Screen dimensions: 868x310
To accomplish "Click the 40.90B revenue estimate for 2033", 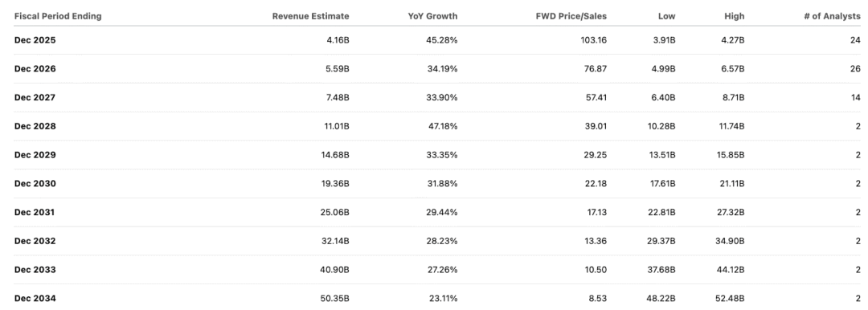I will (335, 270).
